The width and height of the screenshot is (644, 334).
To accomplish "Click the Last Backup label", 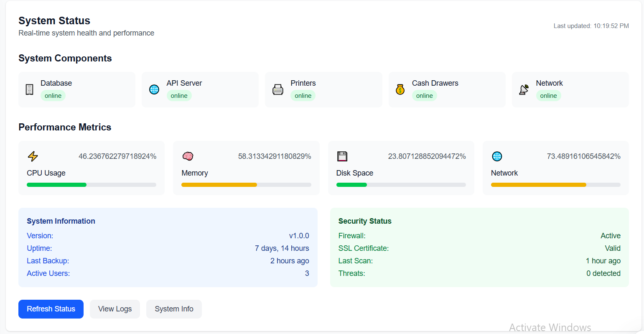I will (48, 260).
